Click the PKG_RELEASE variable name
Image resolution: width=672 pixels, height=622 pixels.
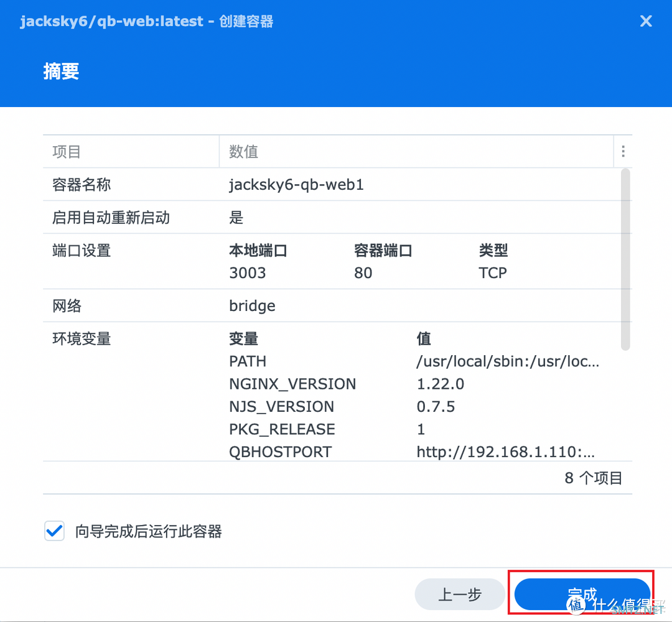tap(282, 429)
